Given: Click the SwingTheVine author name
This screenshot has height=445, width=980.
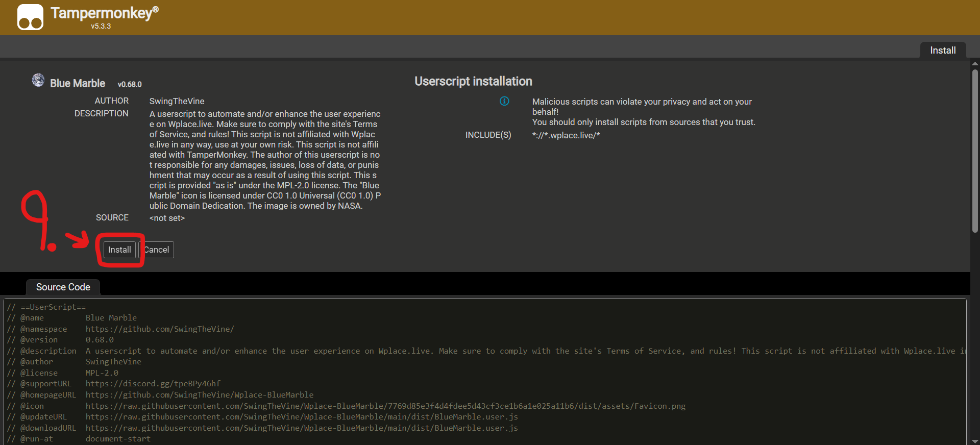Looking at the screenshot, I should [177, 101].
